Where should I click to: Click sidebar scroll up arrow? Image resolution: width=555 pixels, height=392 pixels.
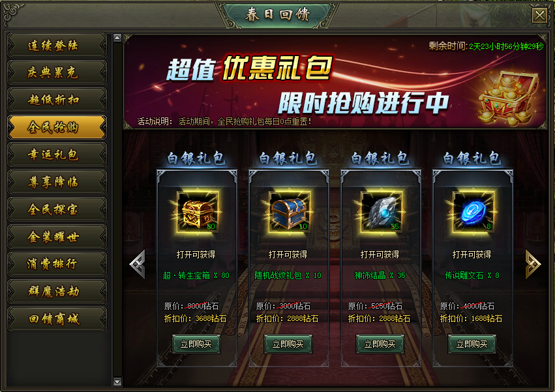tap(117, 38)
